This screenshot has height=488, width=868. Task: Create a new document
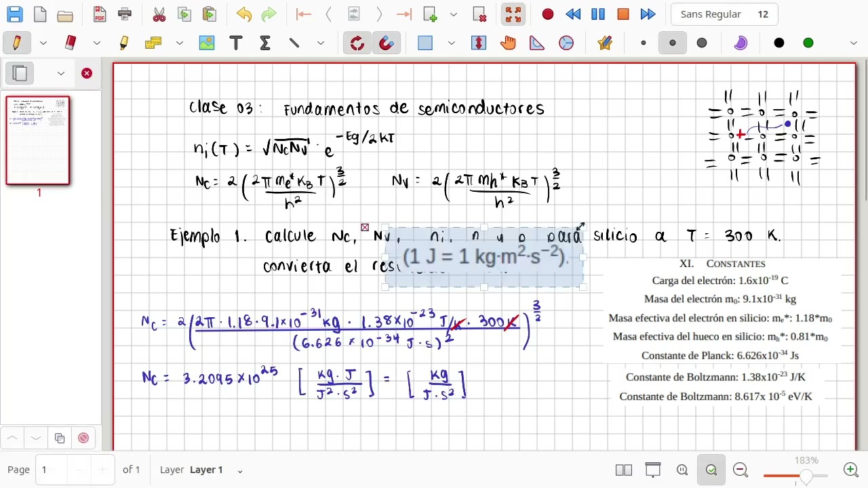pyautogui.click(x=40, y=14)
